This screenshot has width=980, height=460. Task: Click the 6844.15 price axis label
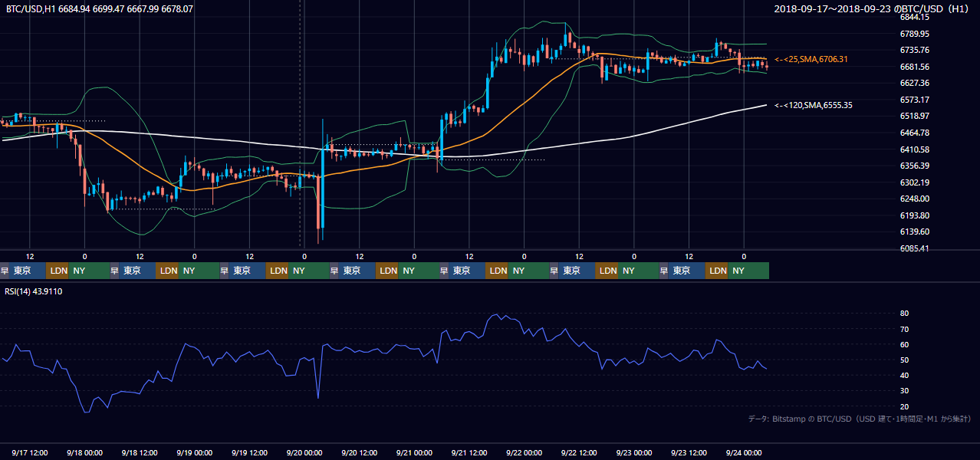[915, 17]
